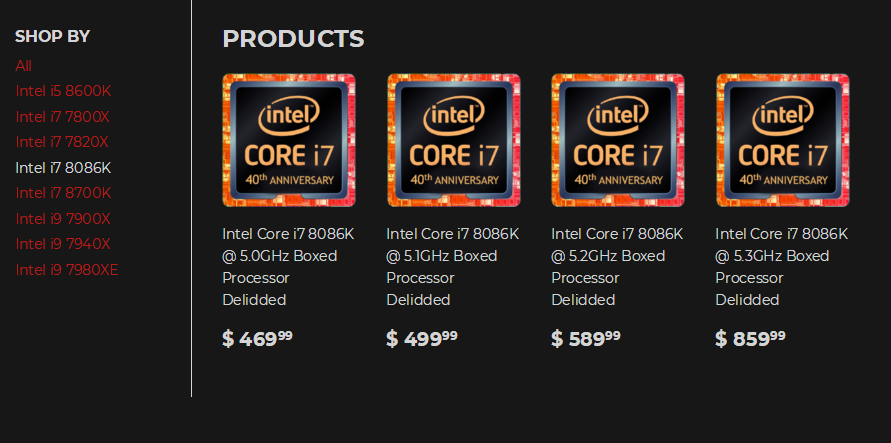Click the $469.99 price
Viewport: 891px width, 443px height.
coord(257,339)
